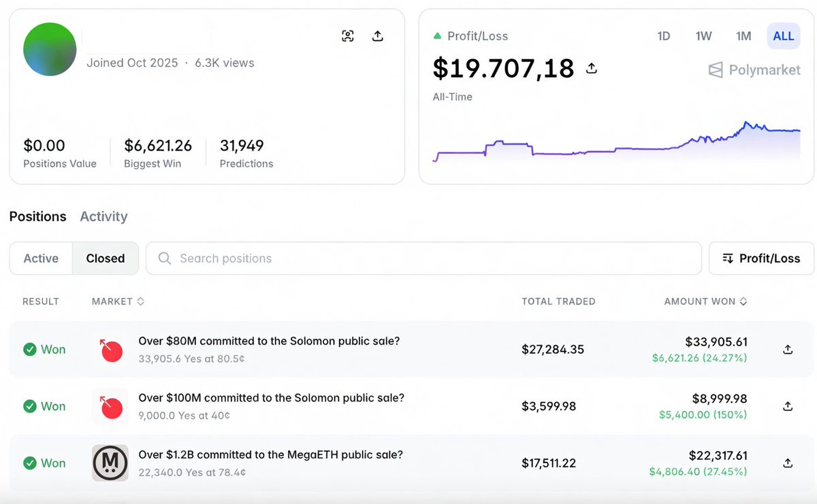817x504 pixels.
Task: Sort by the MARKET column header
Action: click(x=118, y=301)
